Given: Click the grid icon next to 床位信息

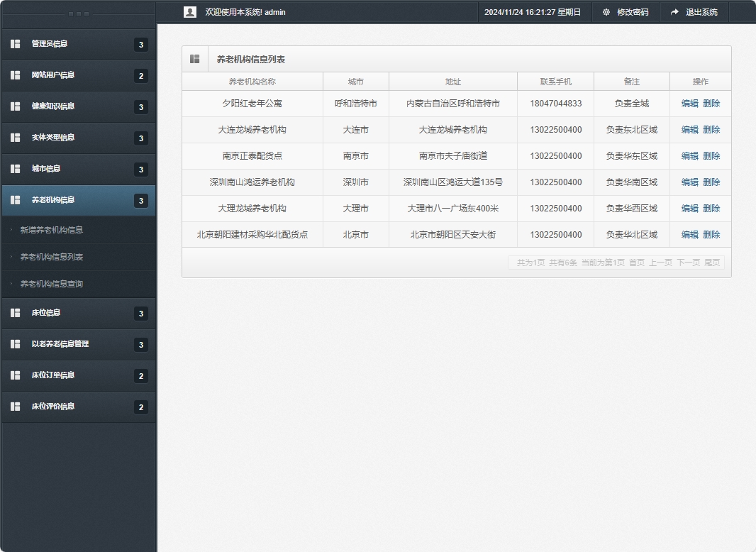Looking at the screenshot, I should [15, 313].
